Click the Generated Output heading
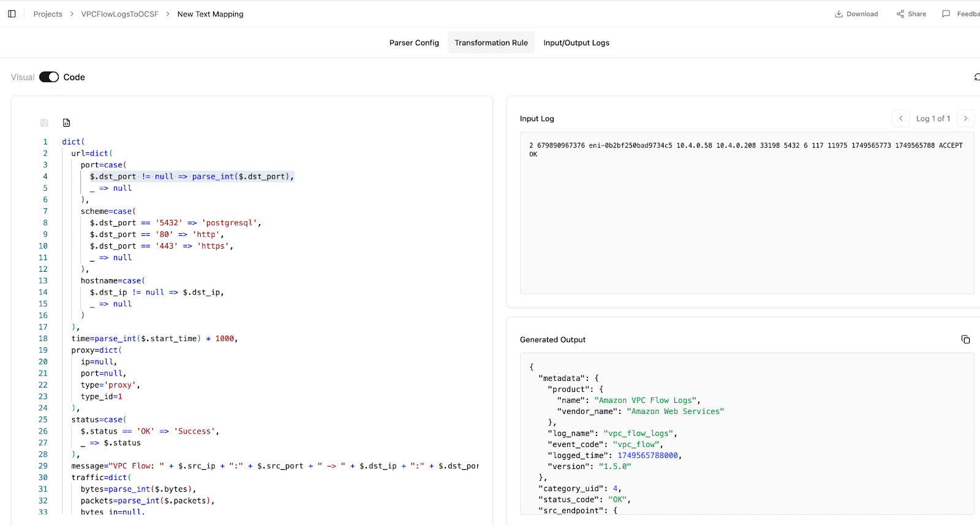Viewport: 980px width, 526px height. pos(552,340)
